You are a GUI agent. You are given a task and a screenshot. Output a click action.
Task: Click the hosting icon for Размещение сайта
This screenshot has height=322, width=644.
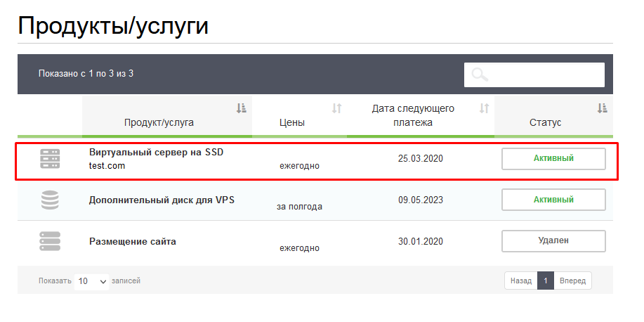pyautogui.click(x=50, y=241)
